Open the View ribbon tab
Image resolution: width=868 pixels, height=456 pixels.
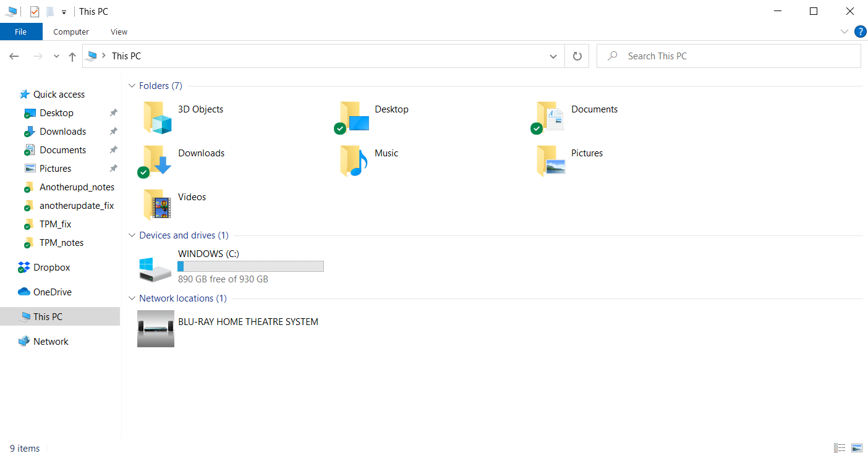(119, 32)
